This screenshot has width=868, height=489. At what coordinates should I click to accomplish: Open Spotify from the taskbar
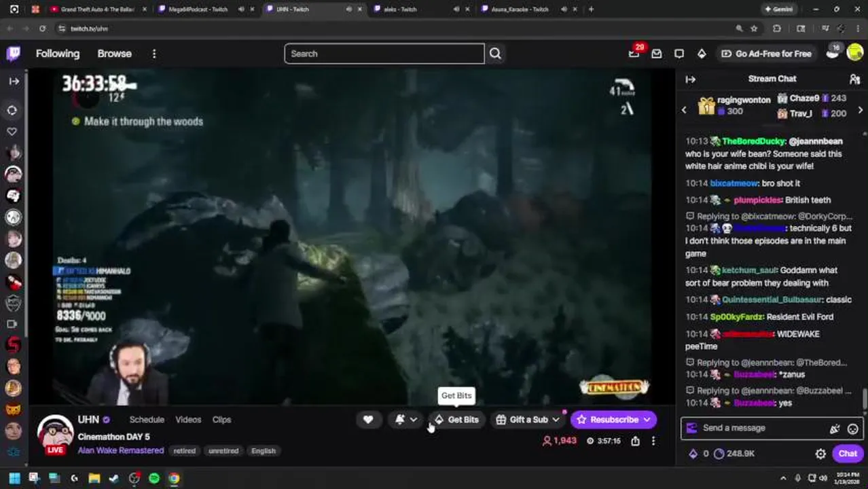[154, 478]
